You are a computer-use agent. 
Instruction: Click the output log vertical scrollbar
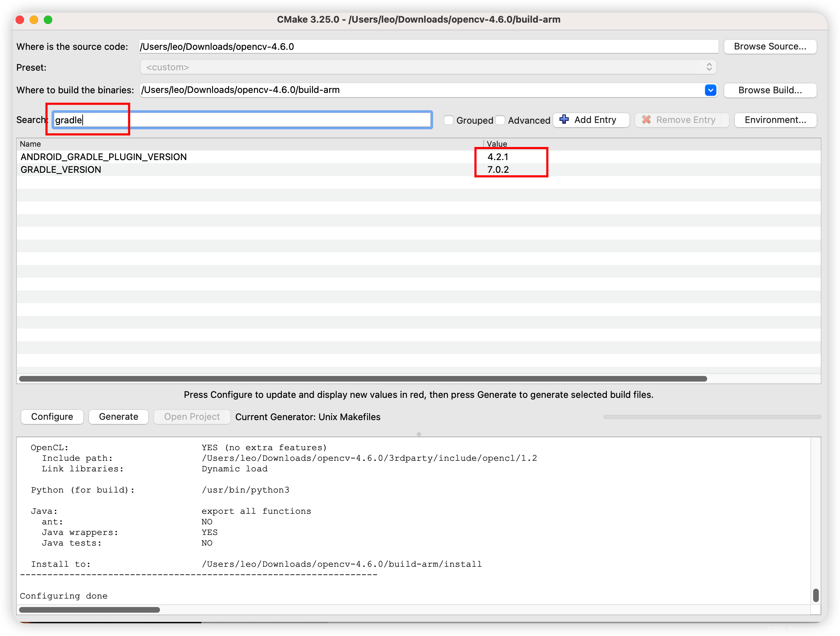(815, 595)
